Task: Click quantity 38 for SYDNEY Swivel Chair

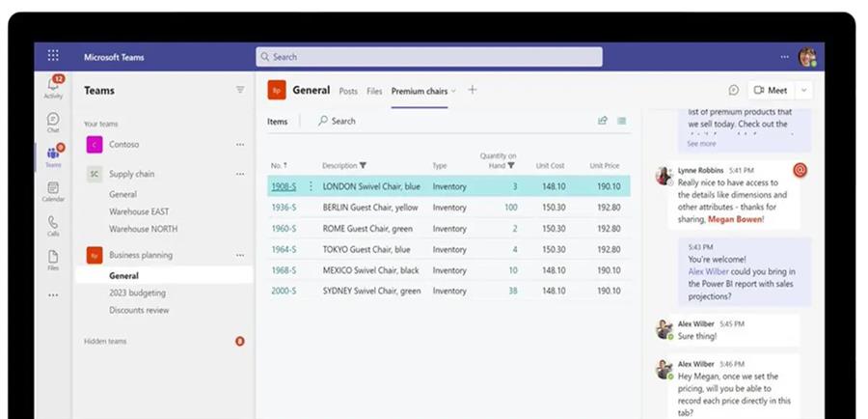Action: click(513, 291)
